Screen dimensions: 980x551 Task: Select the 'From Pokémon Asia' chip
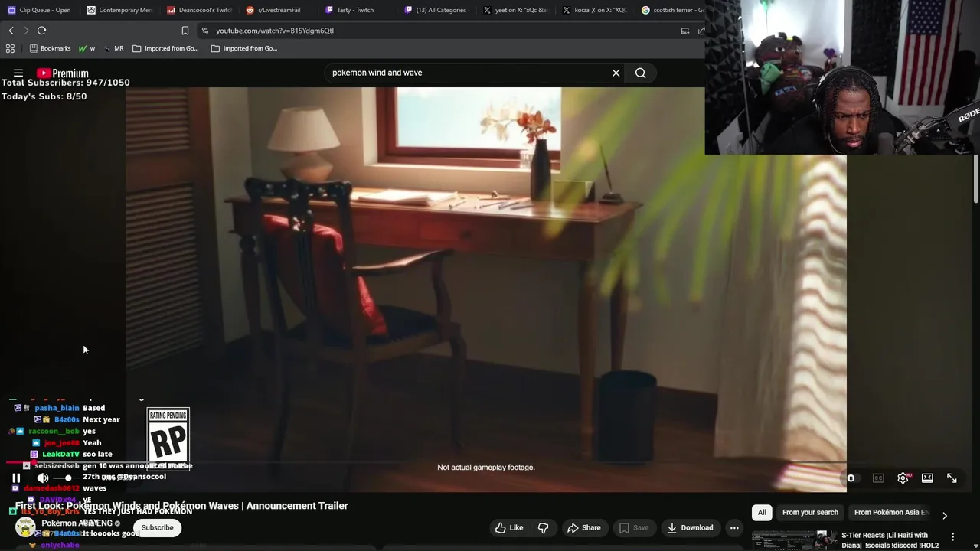pos(890,512)
